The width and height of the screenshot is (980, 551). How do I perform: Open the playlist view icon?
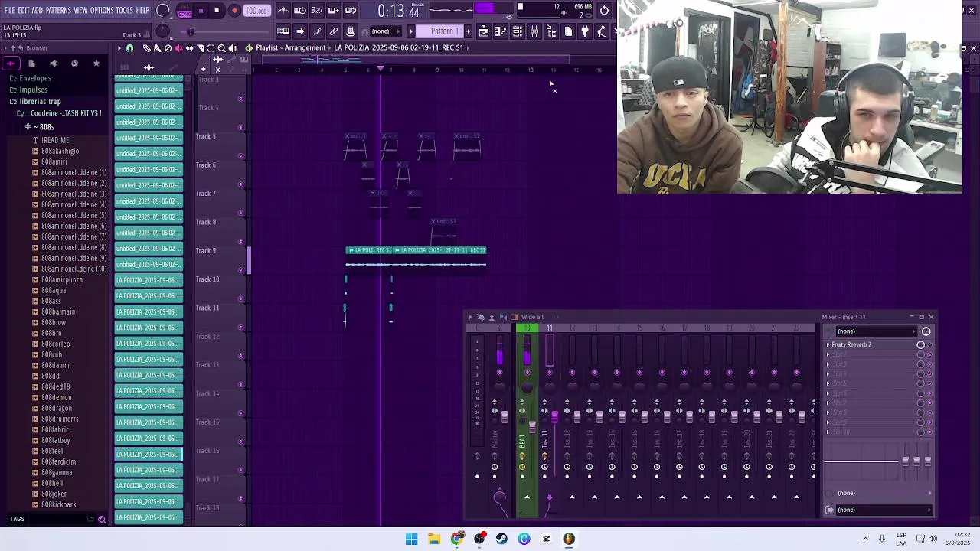point(484,31)
